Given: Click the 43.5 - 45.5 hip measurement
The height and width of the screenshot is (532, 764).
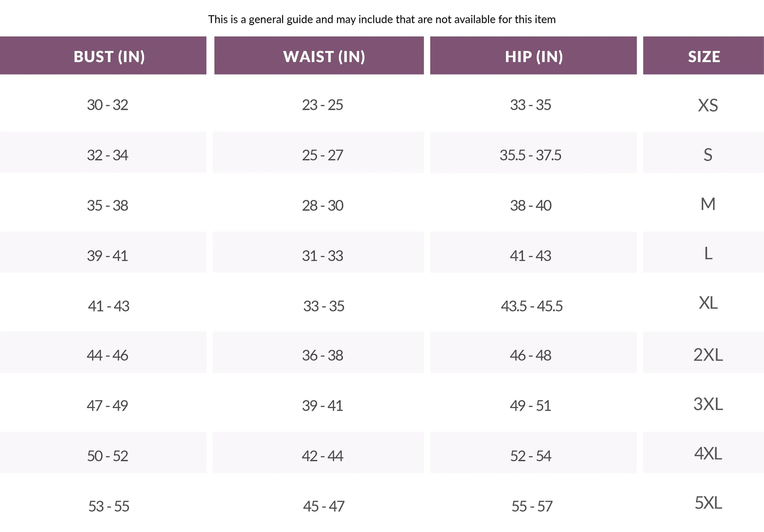Looking at the screenshot, I should (x=532, y=306).
